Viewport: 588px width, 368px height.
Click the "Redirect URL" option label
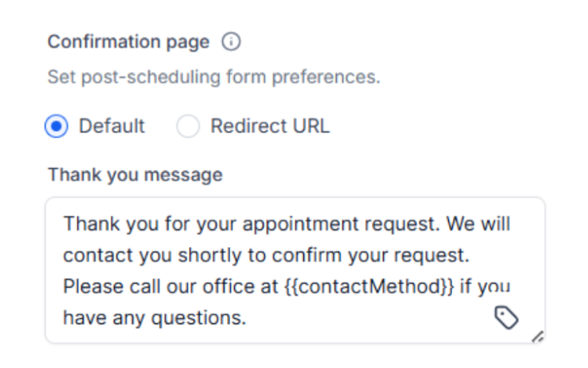[x=270, y=127]
